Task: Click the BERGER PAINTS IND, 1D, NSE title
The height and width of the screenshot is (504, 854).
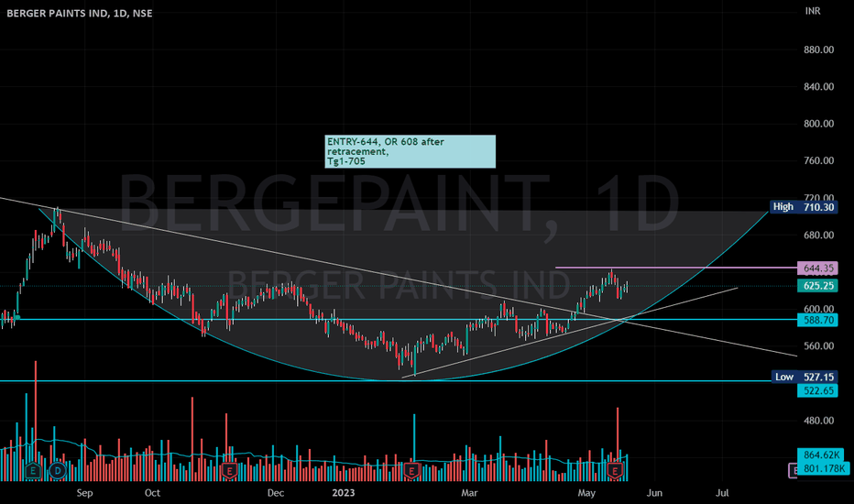Action: coord(80,13)
